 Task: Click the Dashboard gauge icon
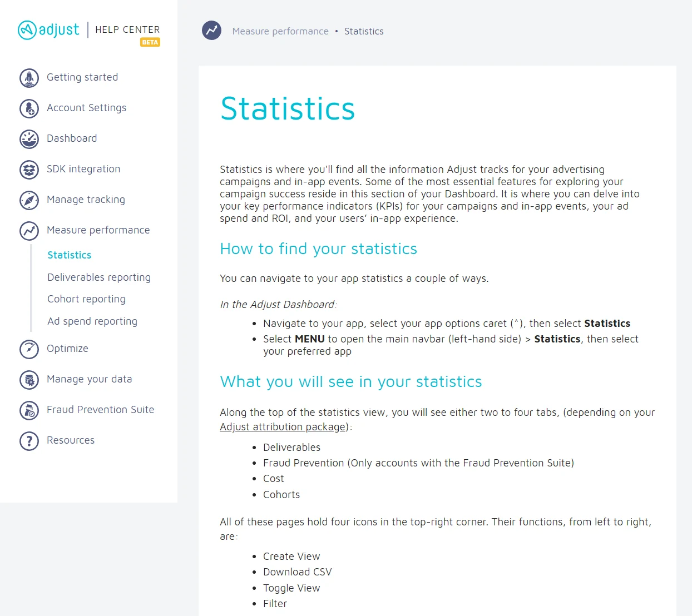(x=29, y=139)
